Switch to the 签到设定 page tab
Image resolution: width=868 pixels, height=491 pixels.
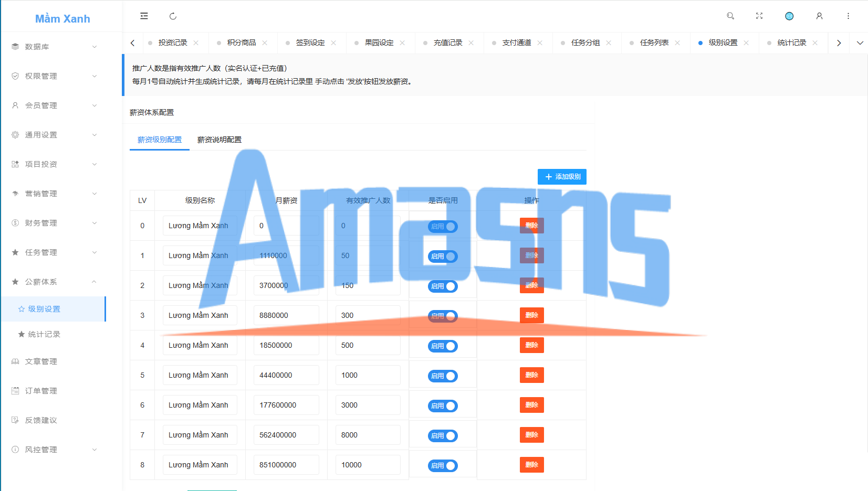coord(310,43)
